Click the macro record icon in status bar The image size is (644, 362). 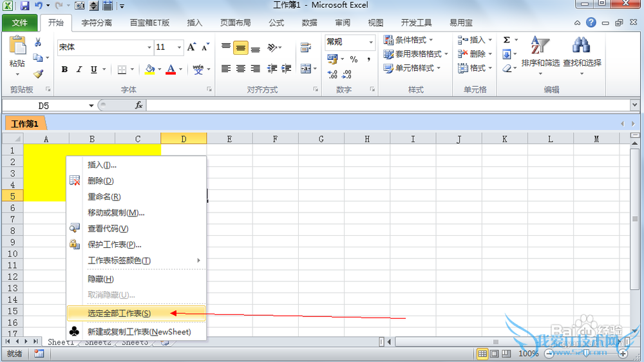[39, 354]
